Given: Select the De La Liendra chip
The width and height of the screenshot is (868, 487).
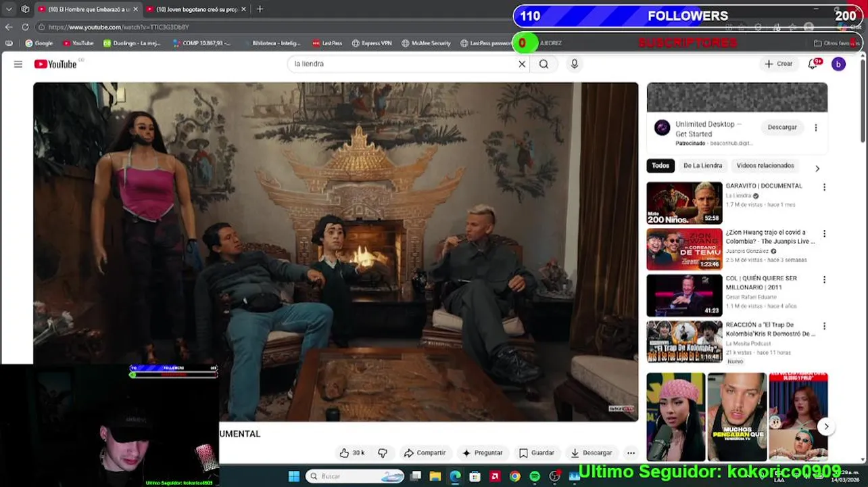Looking at the screenshot, I should (x=702, y=166).
